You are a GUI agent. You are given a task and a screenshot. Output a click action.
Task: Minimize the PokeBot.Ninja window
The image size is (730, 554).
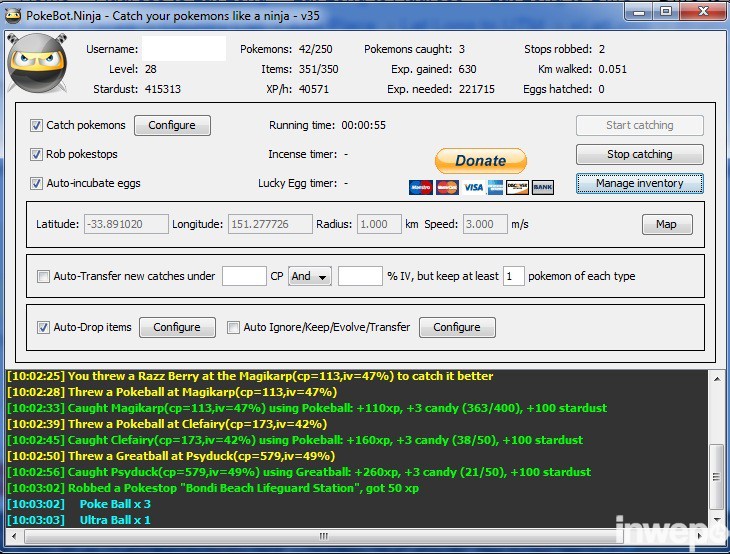(639, 12)
